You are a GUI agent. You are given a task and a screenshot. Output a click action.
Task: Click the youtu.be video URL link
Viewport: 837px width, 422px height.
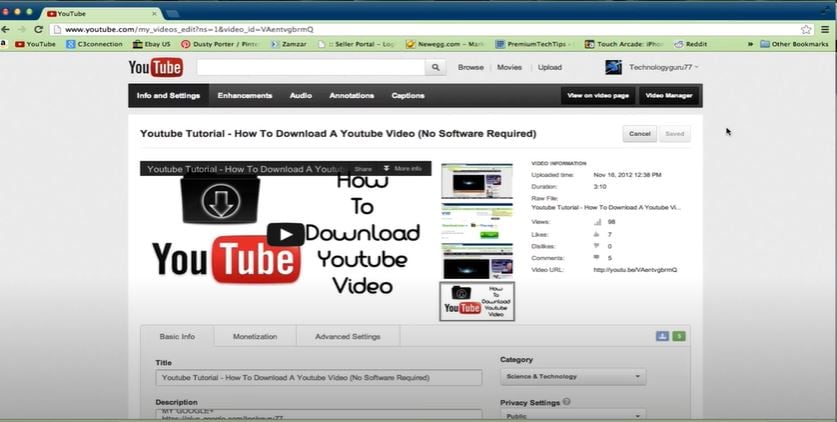click(635, 270)
